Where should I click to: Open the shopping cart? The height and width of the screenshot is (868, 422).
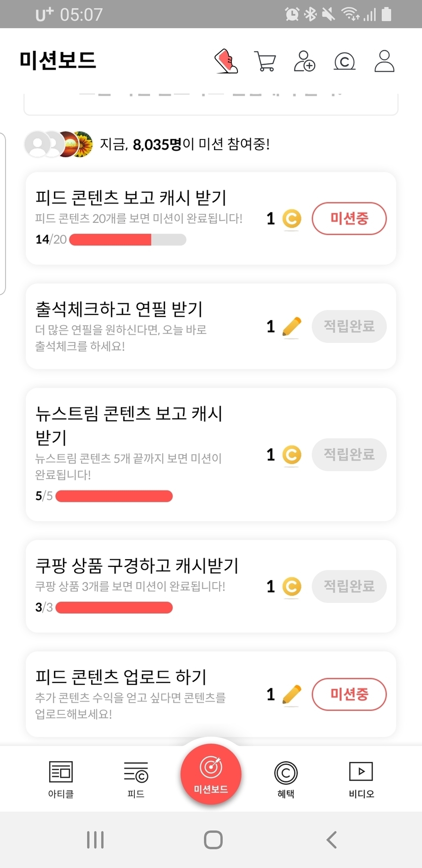(265, 61)
